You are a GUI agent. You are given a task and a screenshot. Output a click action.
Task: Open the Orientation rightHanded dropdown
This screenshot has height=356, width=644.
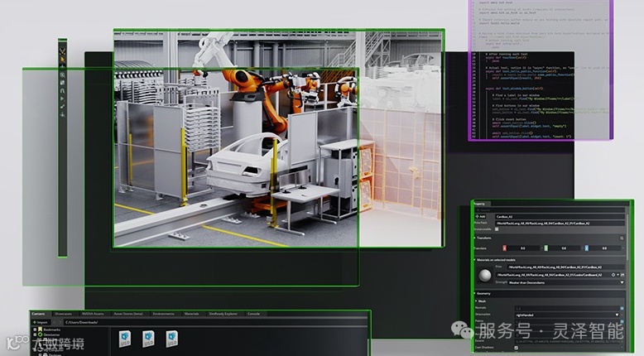click(567, 315)
